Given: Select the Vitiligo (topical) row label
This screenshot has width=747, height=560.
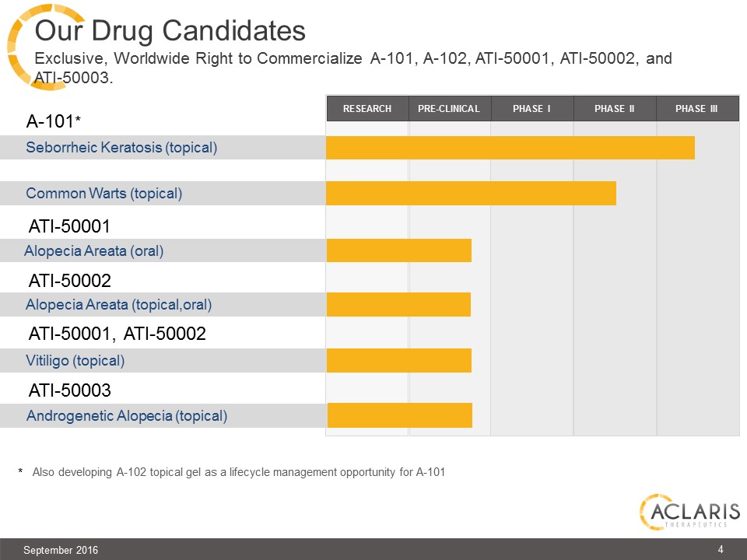Looking at the screenshot, I should pos(75,360).
